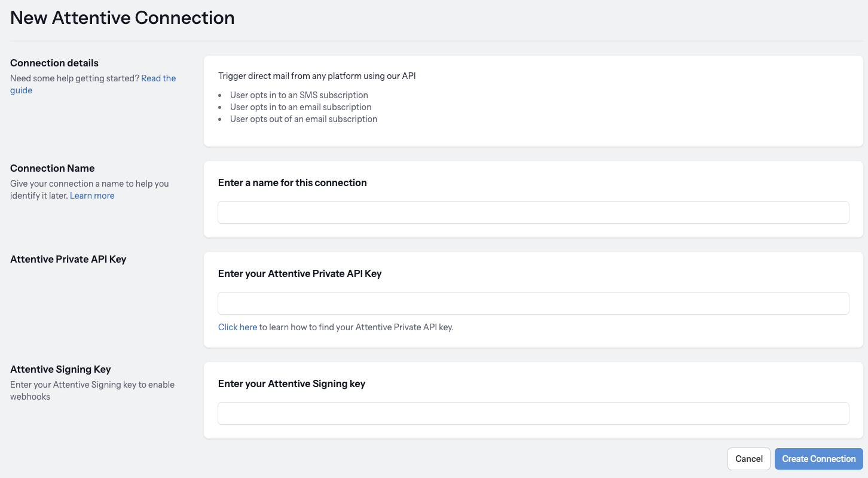This screenshot has width=868, height=478.
Task: Click the "Attentive Private API Key" sidebar heading
Action: pyautogui.click(x=68, y=259)
